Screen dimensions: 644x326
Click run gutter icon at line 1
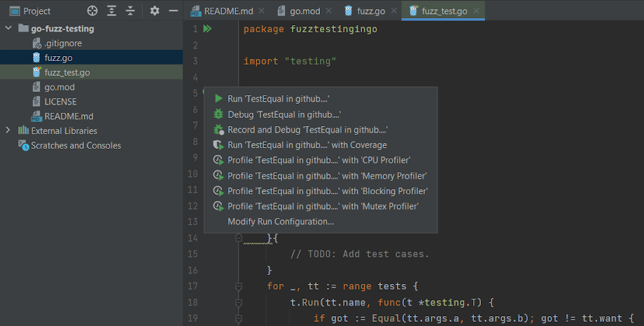click(x=207, y=29)
